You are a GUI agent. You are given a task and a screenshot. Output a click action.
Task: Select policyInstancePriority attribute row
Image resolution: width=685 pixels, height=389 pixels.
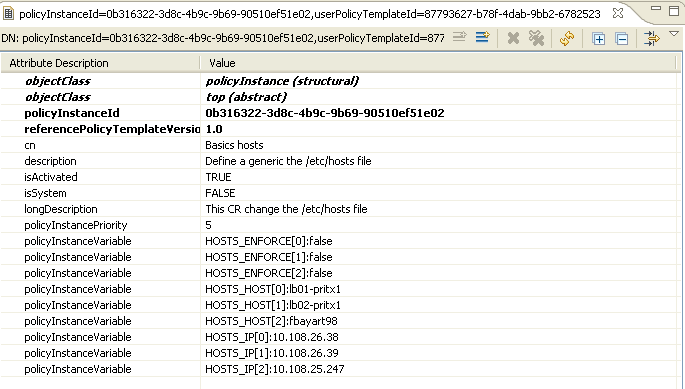click(341, 225)
